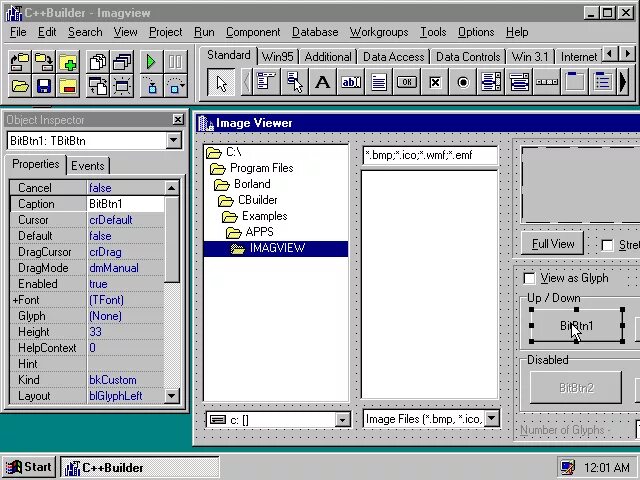Select the Memo component icon
This screenshot has height=480, width=640.
click(379, 82)
